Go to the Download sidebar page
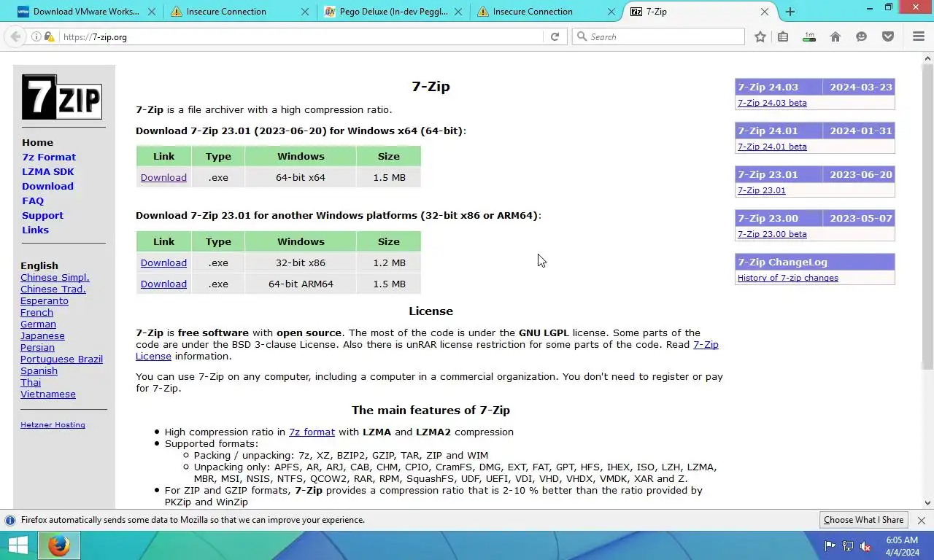The image size is (934, 560). coord(47,186)
